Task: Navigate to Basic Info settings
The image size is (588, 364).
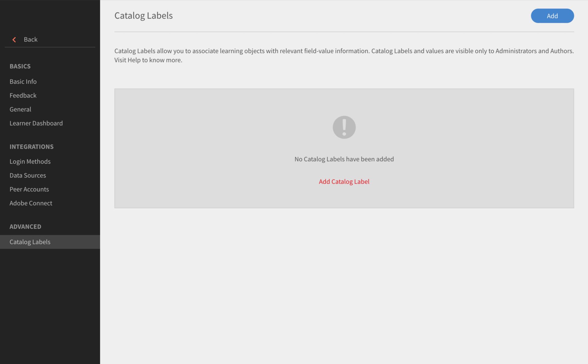Action: (x=23, y=82)
